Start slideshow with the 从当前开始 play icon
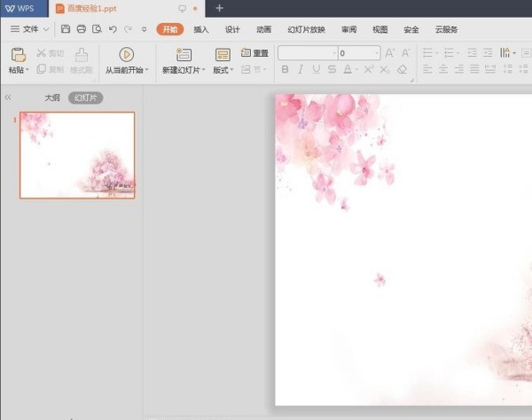 pyautogui.click(x=126, y=55)
